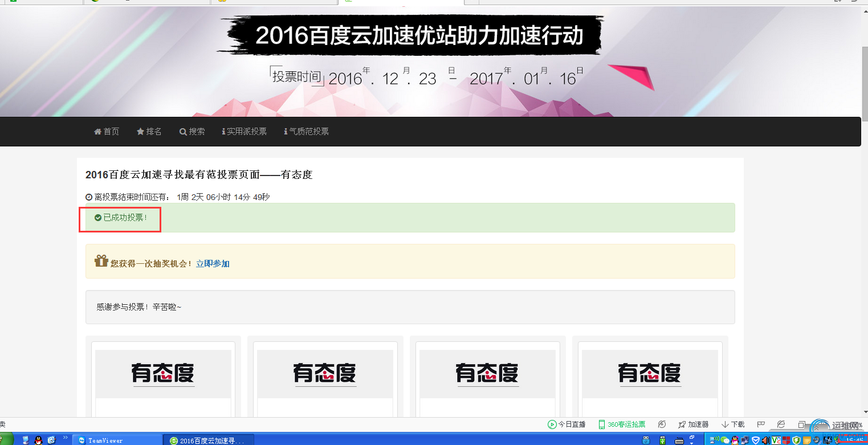Click the second 有态度 card thumbnail
868x445 pixels.
325,374
